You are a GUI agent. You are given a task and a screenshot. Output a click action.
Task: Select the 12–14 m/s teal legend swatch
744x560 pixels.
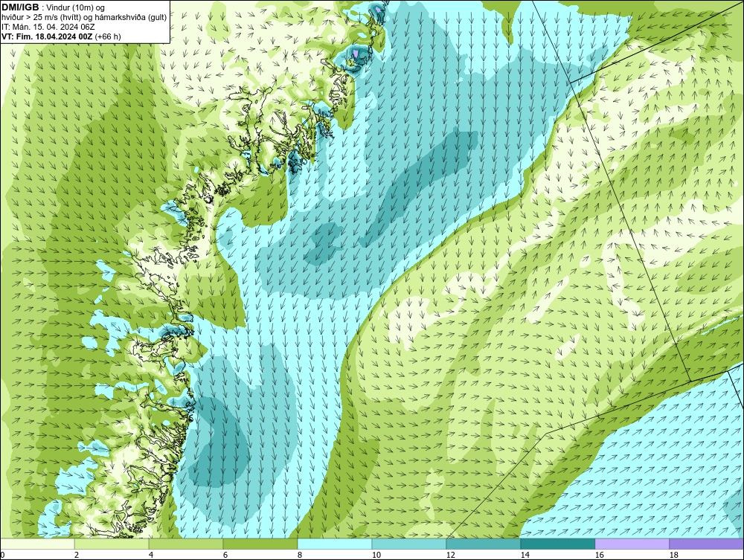[483, 544]
